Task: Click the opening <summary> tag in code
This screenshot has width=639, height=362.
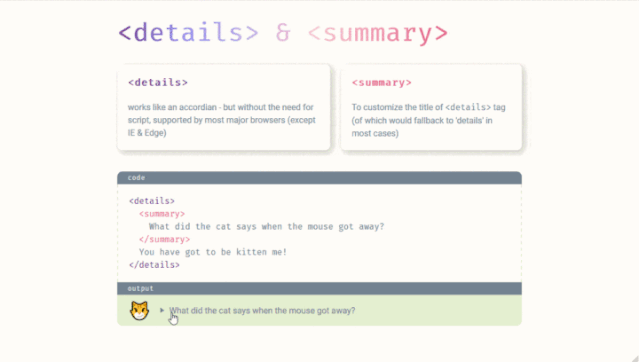Action: tap(162, 214)
